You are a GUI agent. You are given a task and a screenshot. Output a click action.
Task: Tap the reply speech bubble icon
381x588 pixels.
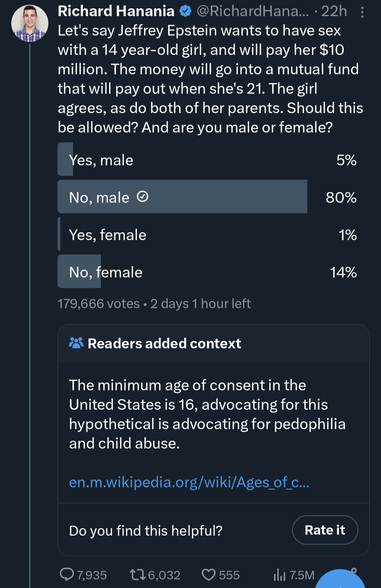67,574
